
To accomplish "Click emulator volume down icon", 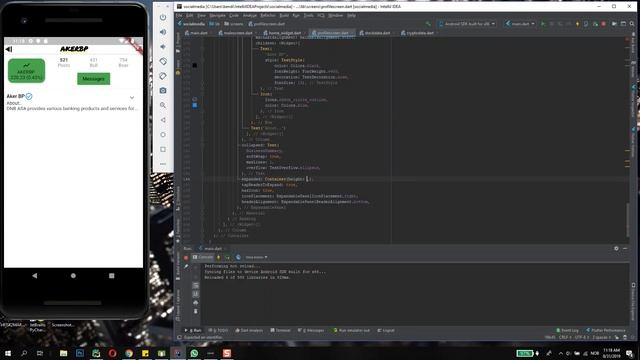I will pos(163,47).
